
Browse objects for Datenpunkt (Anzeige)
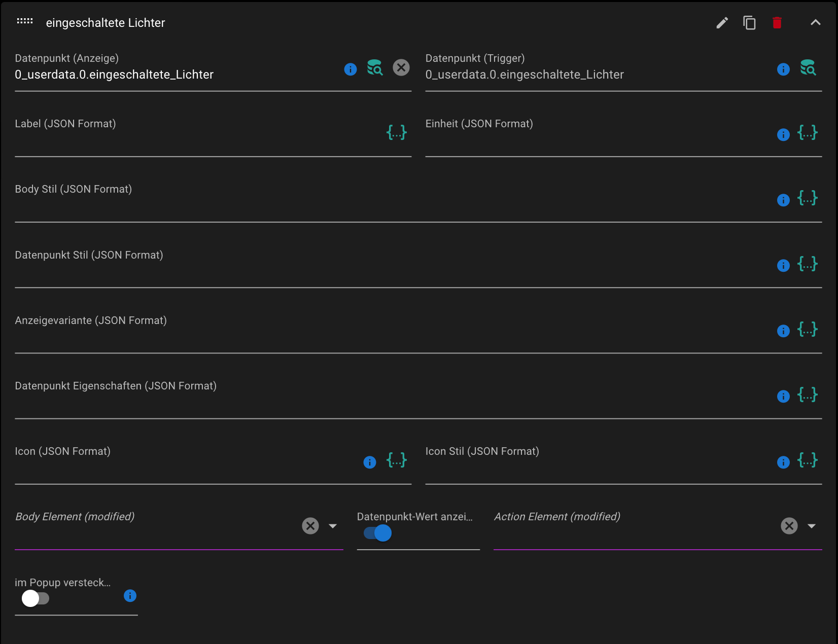[375, 67]
